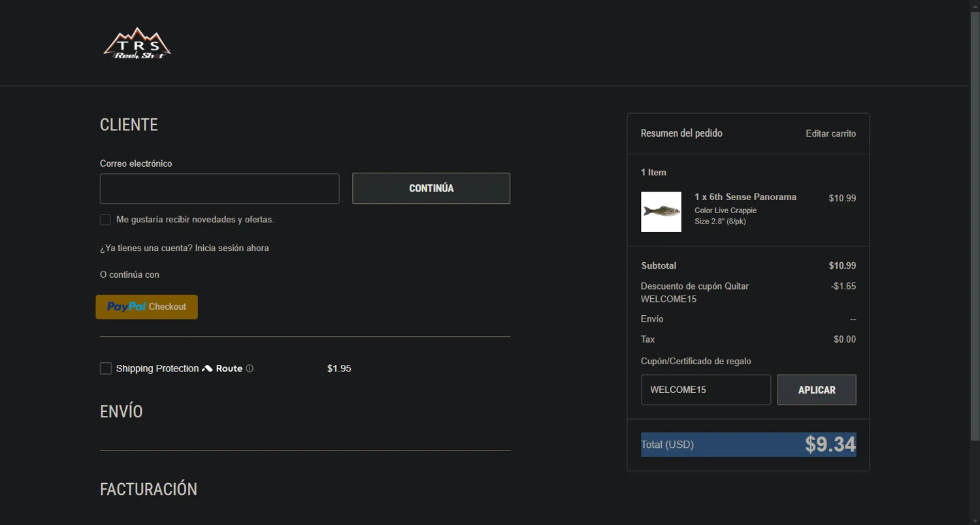Viewport: 980px width, 525px height.
Task: Click the Size 2.8" (8/pk) text
Action: point(720,221)
